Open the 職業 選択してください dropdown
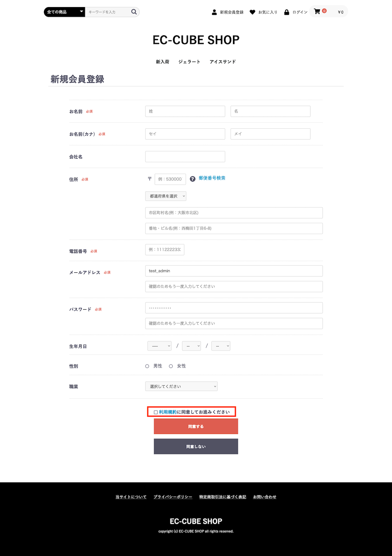392x556 pixels. [x=181, y=386]
